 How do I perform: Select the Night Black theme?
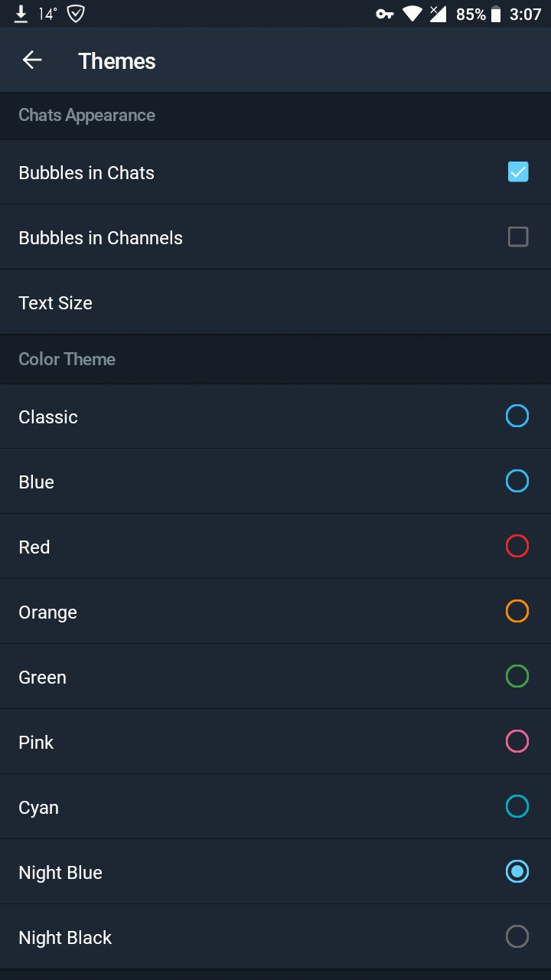tap(517, 937)
